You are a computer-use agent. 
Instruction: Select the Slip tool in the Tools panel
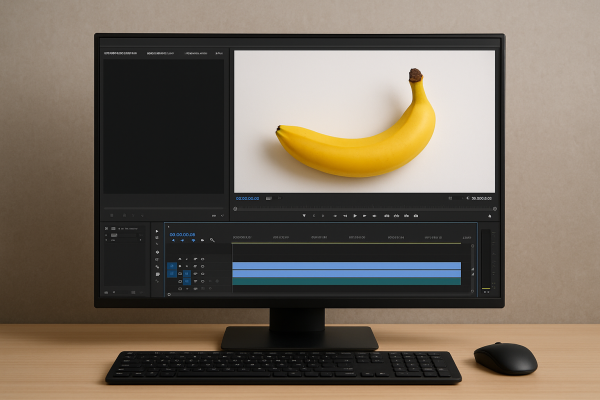pyautogui.click(x=157, y=260)
